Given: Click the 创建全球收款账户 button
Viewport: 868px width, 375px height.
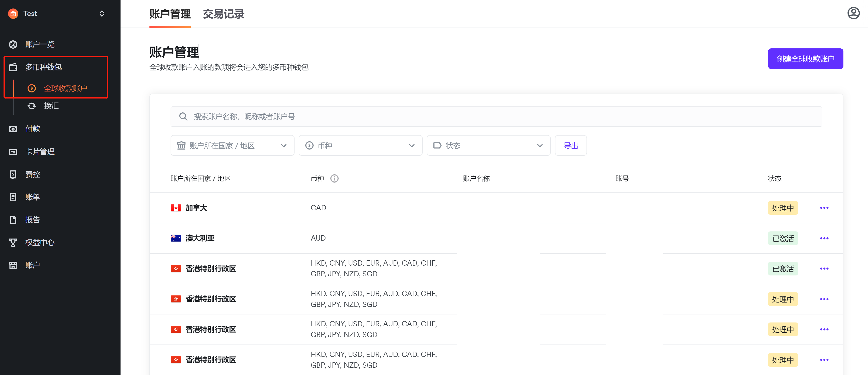Looking at the screenshot, I should pyautogui.click(x=805, y=59).
